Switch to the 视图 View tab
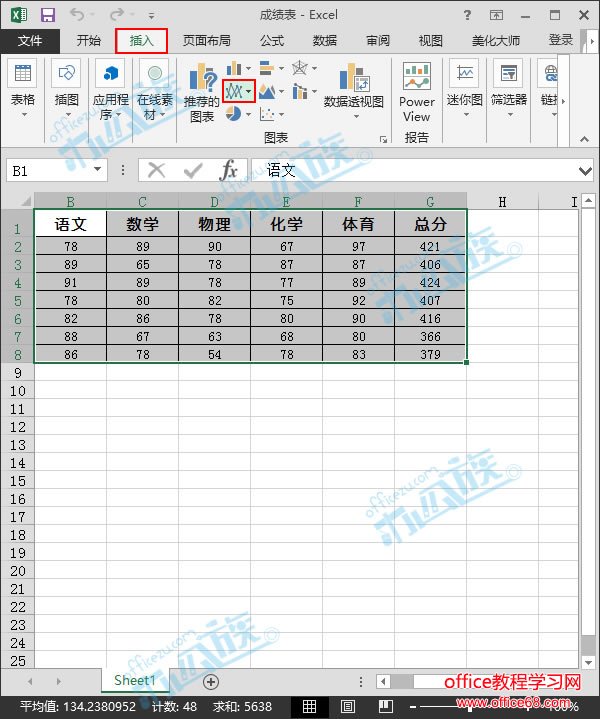 430,40
